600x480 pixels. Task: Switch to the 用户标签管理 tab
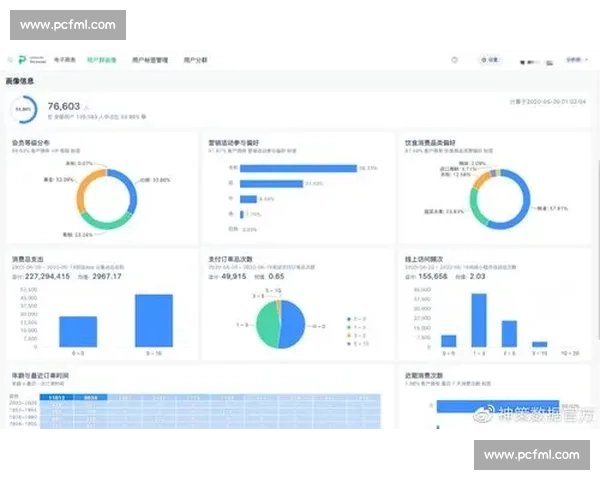[150, 60]
